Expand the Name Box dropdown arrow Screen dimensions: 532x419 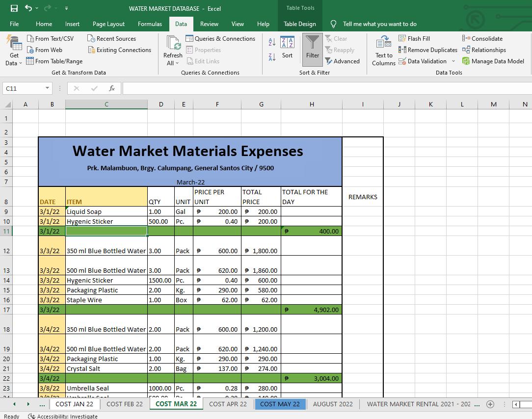[x=48, y=88]
